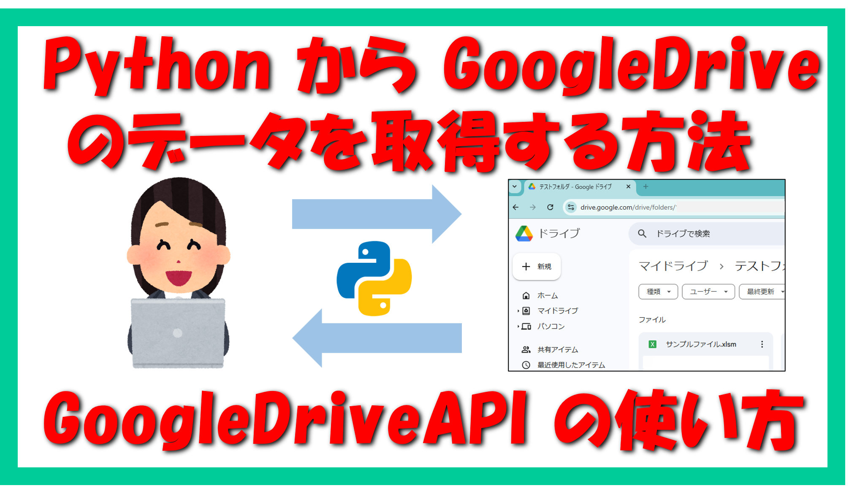Click the Google Drive logo icon
Screen dimensions: 868x499
tap(524, 233)
